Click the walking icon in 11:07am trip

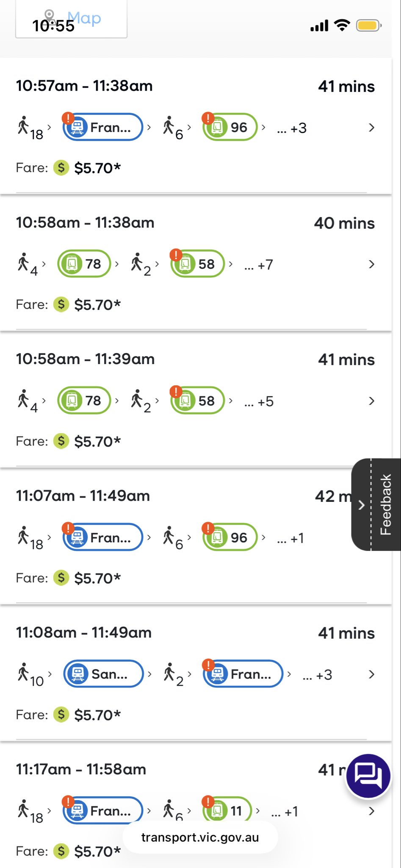pos(24,535)
